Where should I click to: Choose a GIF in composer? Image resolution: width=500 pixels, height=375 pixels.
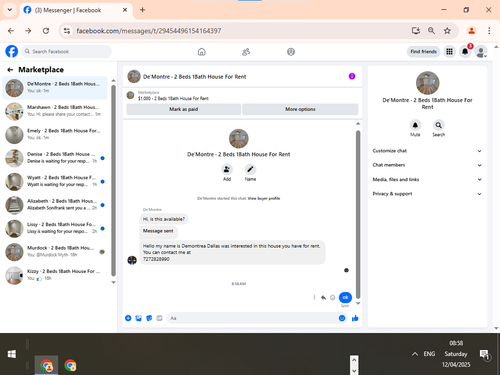point(159,318)
